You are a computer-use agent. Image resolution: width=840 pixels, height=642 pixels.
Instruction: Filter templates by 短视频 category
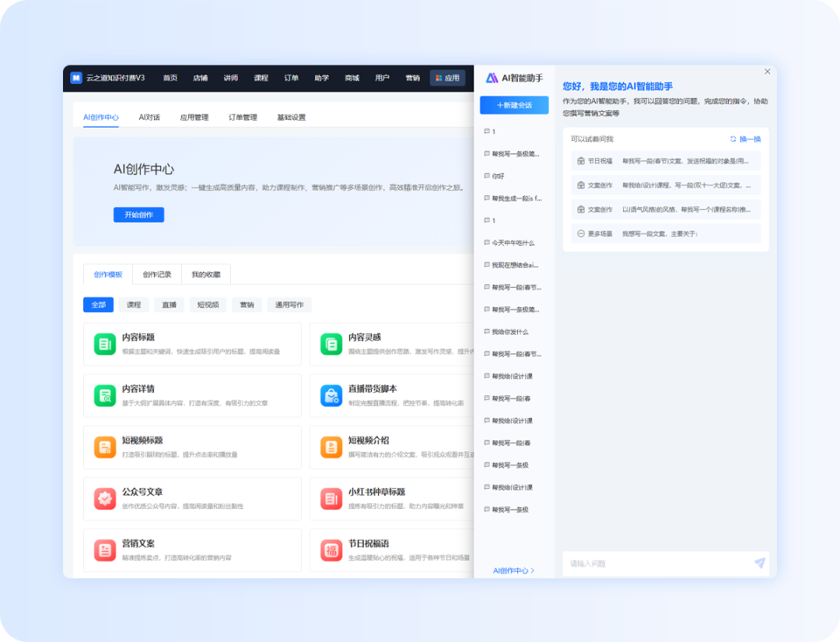tap(208, 304)
